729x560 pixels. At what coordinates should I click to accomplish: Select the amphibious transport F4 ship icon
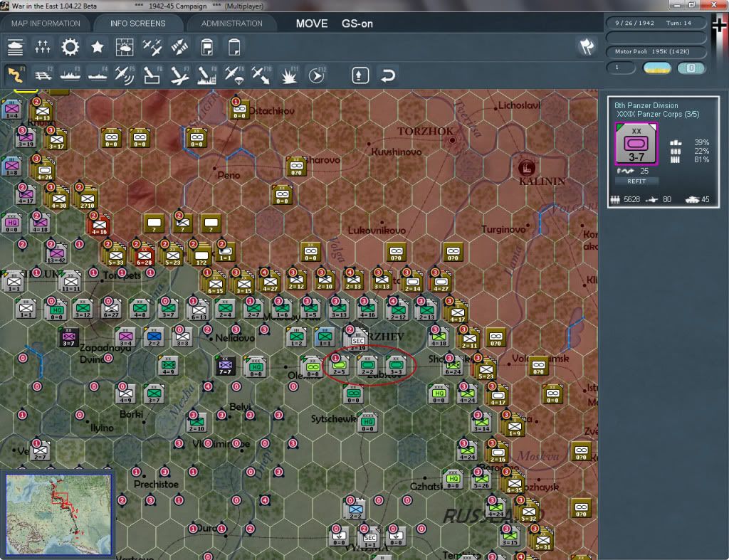coord(98,75)
